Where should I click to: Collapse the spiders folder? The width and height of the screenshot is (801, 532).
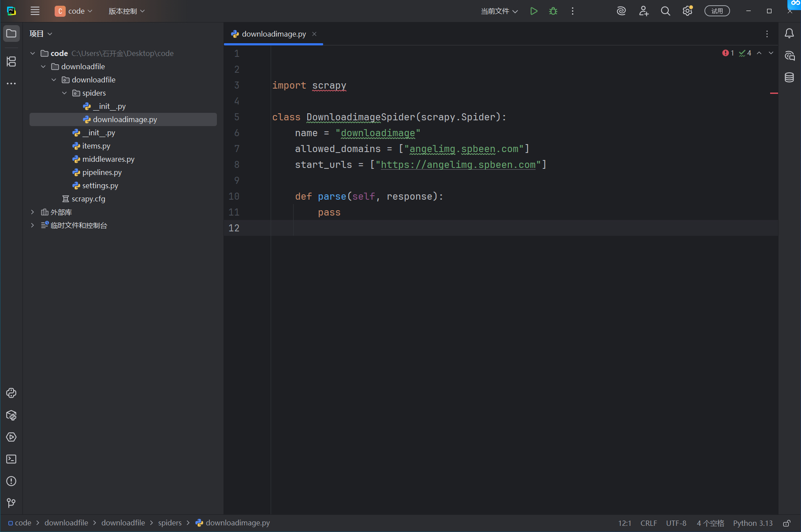[64, 93]
